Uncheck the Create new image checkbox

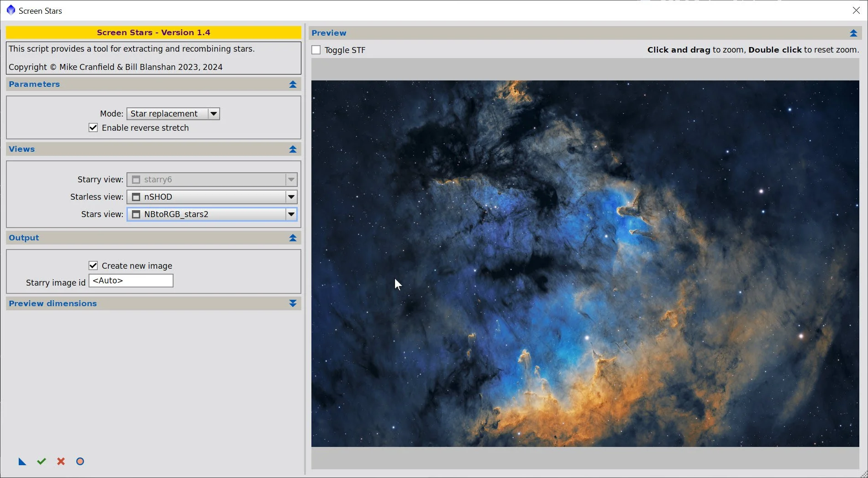point(93,266)
